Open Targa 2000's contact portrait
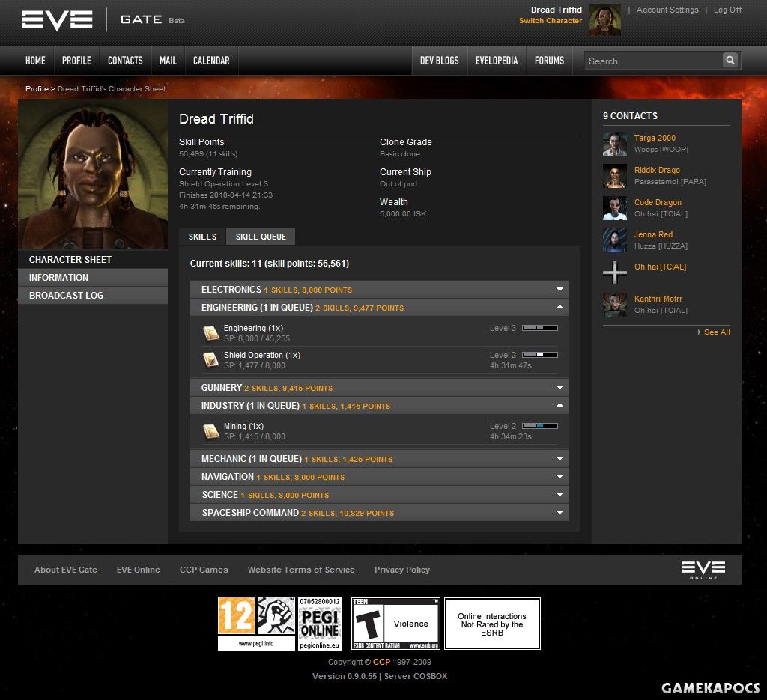 click(615, 144)
